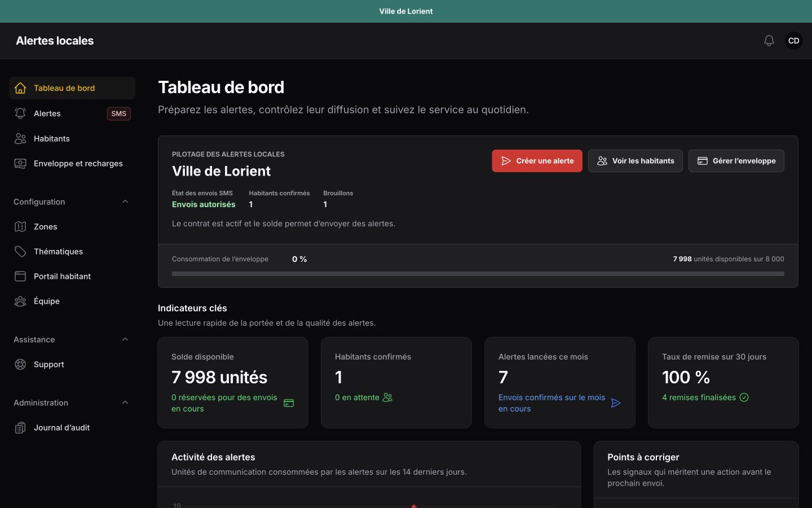The height and width of the screenshot is (508, 812).
Task: Click the Points à corriger heading
Action: point(643,457)
